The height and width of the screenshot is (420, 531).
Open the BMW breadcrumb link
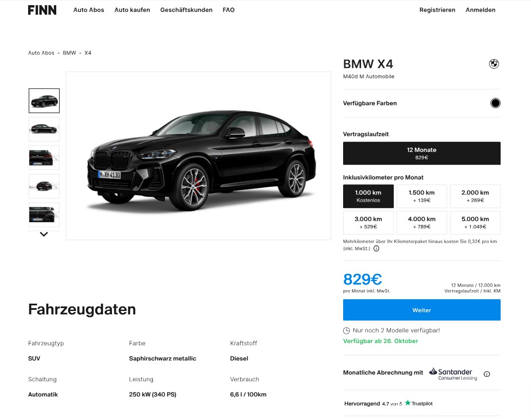click(69, 53)
